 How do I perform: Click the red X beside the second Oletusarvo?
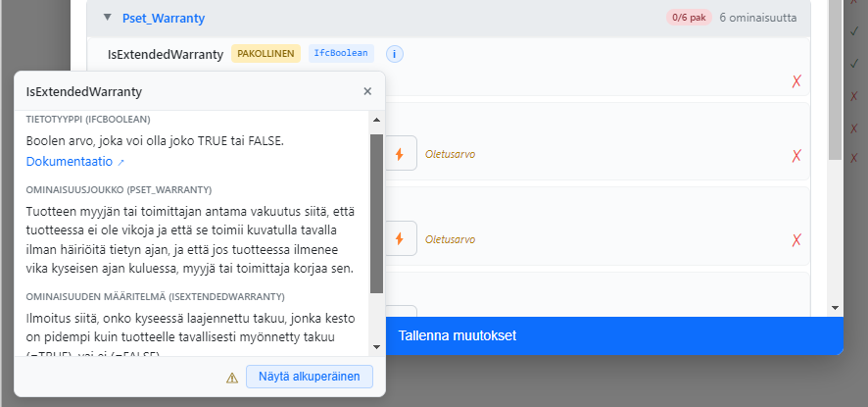[796, 239]
